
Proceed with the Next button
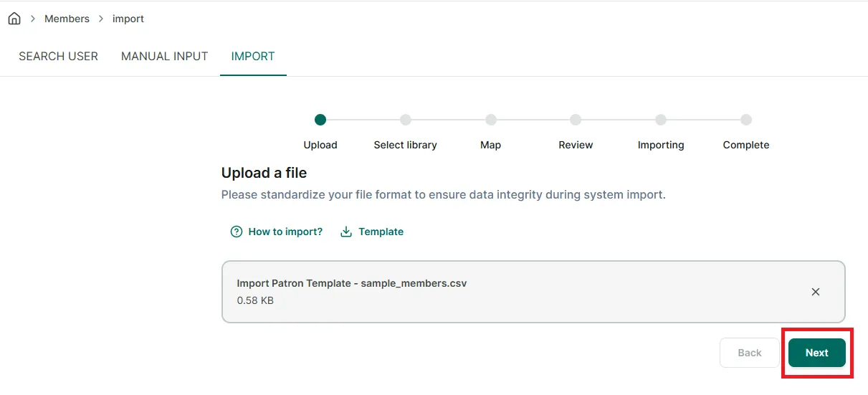pos(817,353)
